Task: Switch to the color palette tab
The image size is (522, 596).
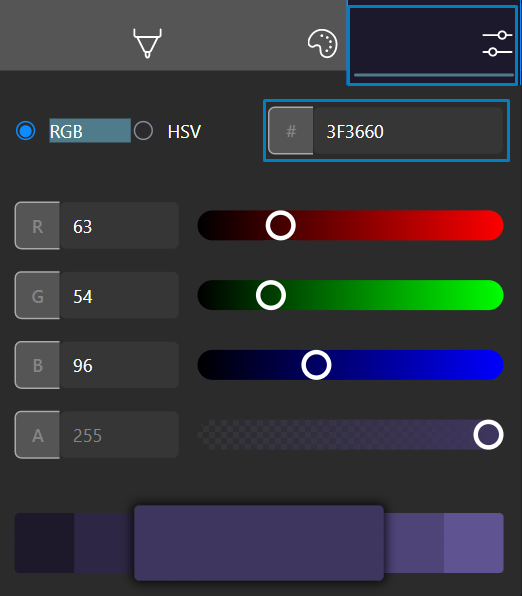Action: click(322, 44)
